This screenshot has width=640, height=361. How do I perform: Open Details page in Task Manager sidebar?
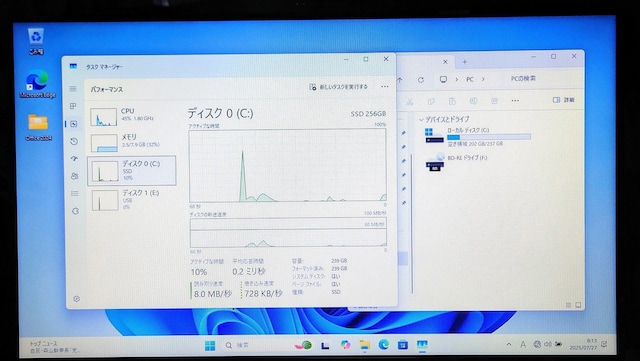tap(75, 194)
